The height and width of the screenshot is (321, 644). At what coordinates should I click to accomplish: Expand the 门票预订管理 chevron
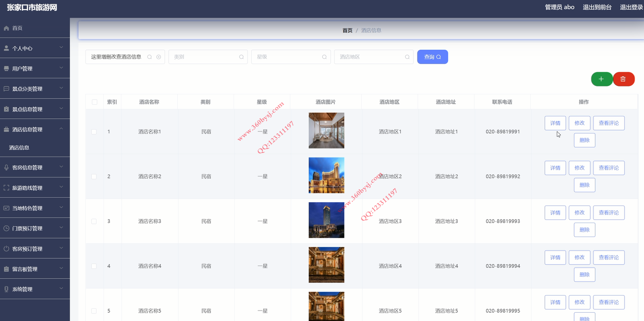tap(61, 228)
